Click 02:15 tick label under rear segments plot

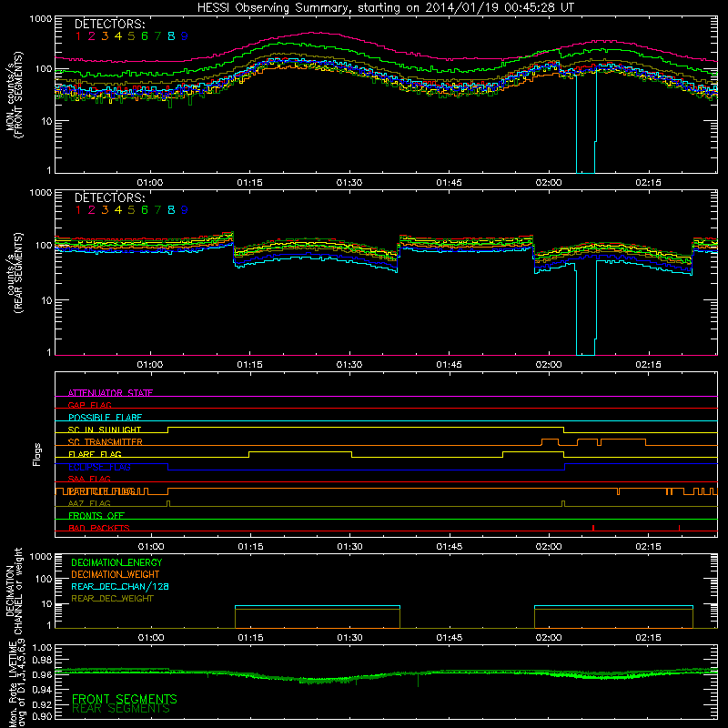[648, 365]
